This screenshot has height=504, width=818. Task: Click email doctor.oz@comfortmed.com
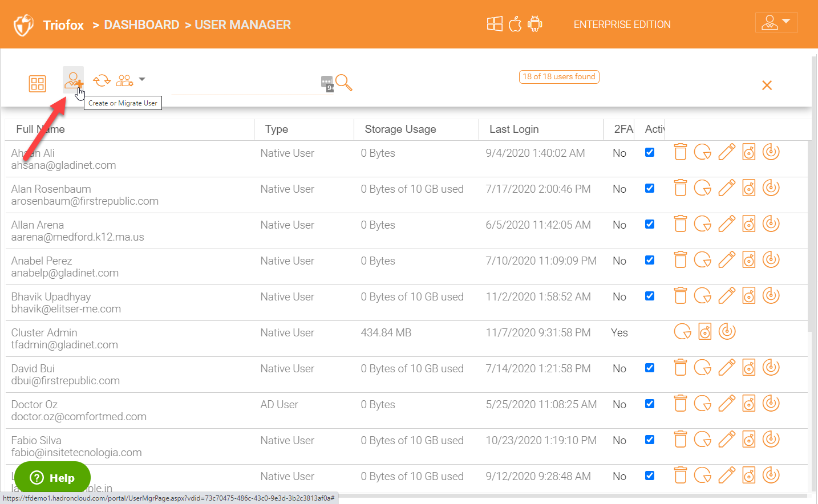(x=79, y=417)
